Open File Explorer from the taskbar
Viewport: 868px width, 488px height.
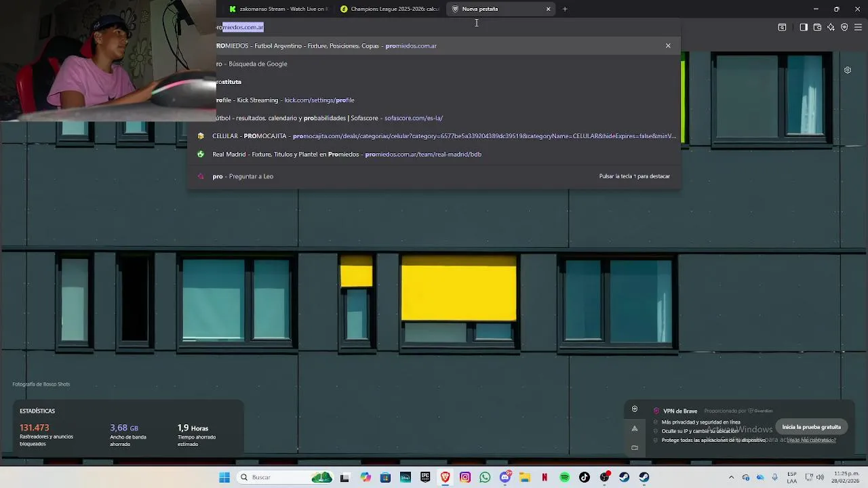(x=525, y=477)
